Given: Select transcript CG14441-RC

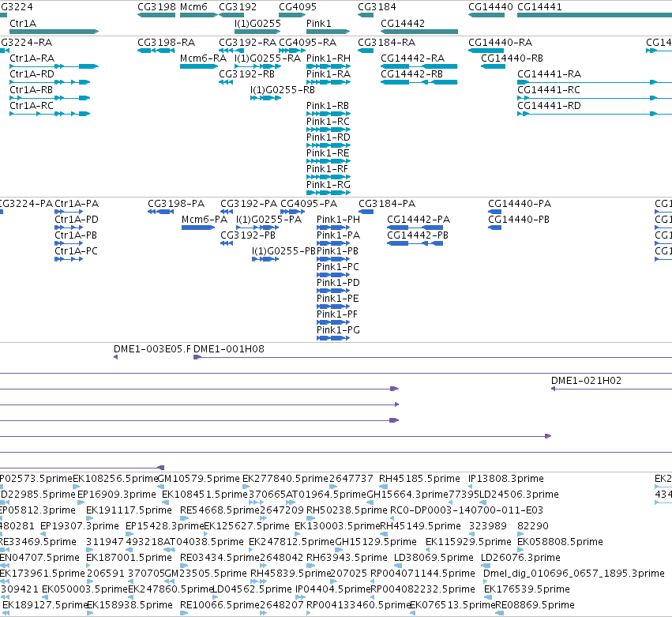Looking at the screenshot, I should pyautogui.click(x=595, y=98).
